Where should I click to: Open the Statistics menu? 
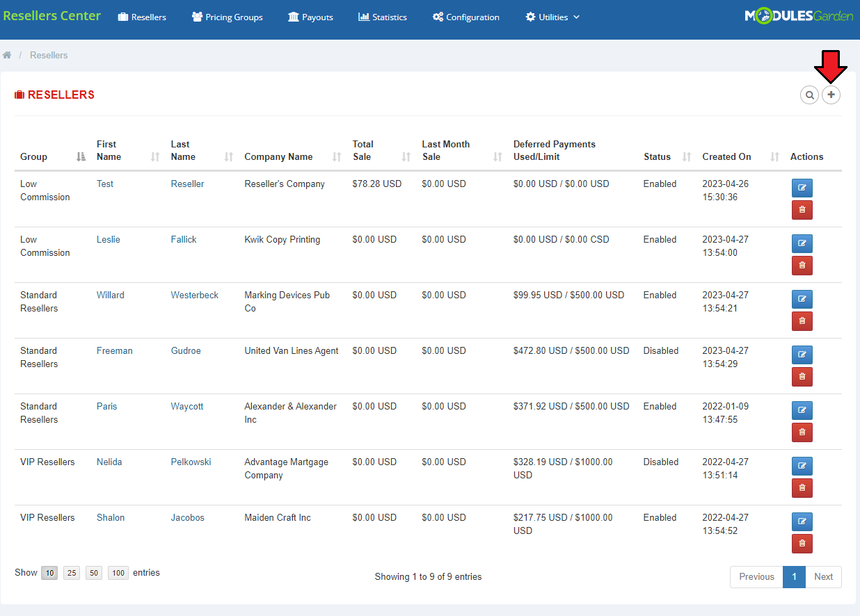(383, 17)
